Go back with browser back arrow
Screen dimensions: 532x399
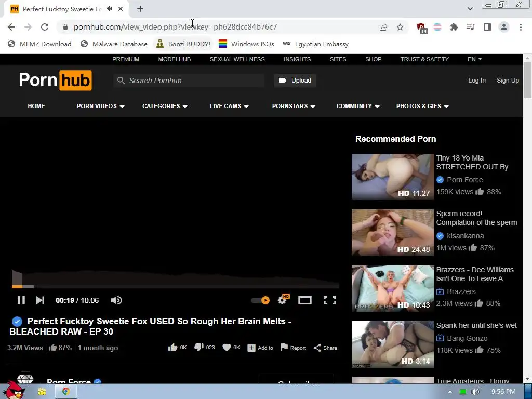click(11, 27)
